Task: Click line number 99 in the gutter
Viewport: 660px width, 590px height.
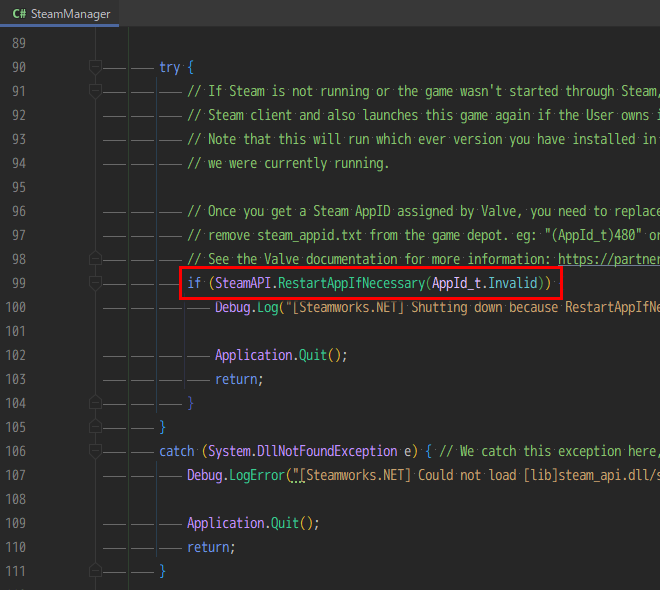Action: coord(19,283)
